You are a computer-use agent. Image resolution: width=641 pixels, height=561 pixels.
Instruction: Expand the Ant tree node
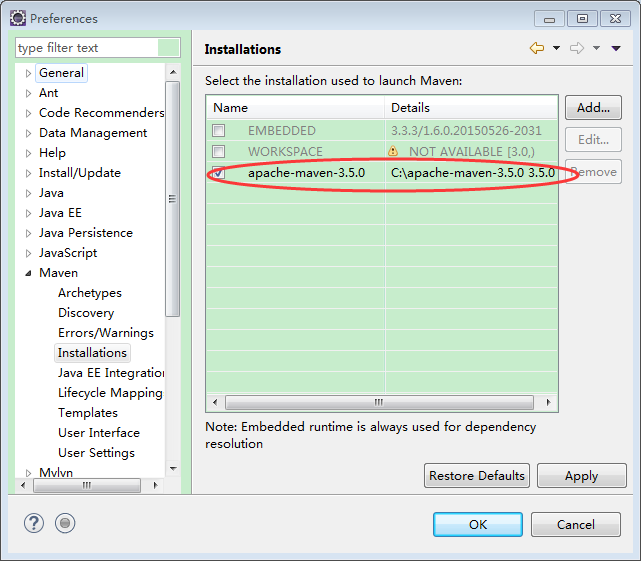click(28, 93)
